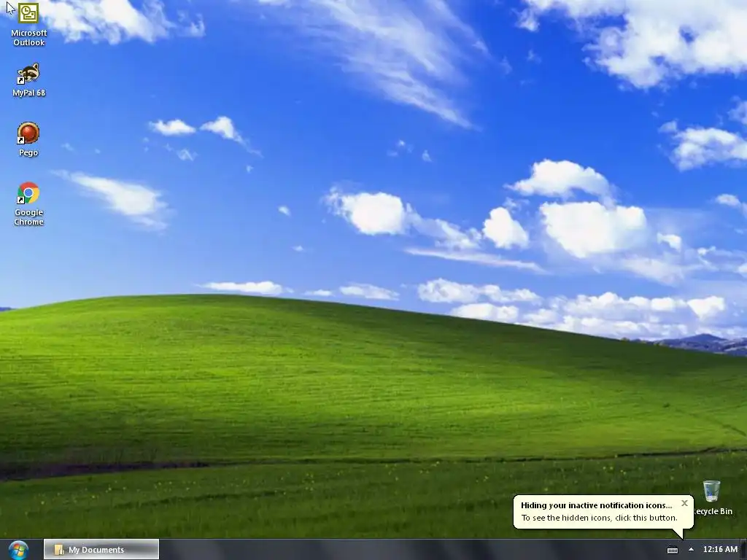Select the MyPal 68 desktop shortcut
Viewport: 747px width, 560px height.
pos(28,80)
